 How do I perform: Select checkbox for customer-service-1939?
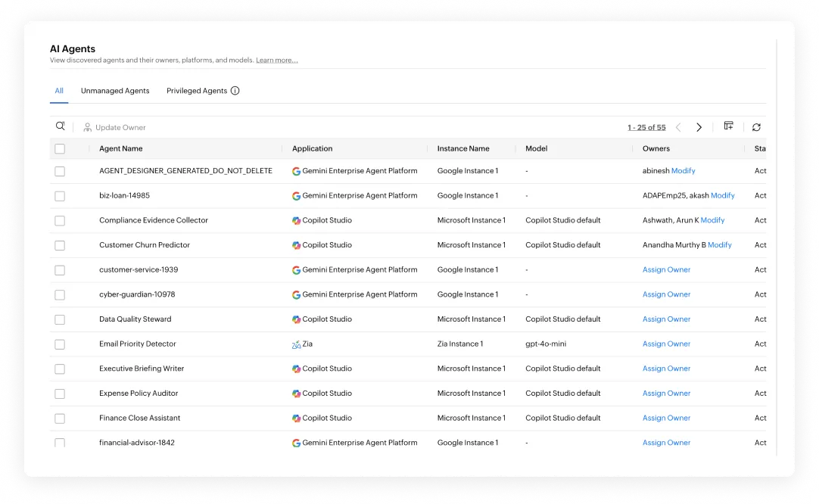[60, 270]
